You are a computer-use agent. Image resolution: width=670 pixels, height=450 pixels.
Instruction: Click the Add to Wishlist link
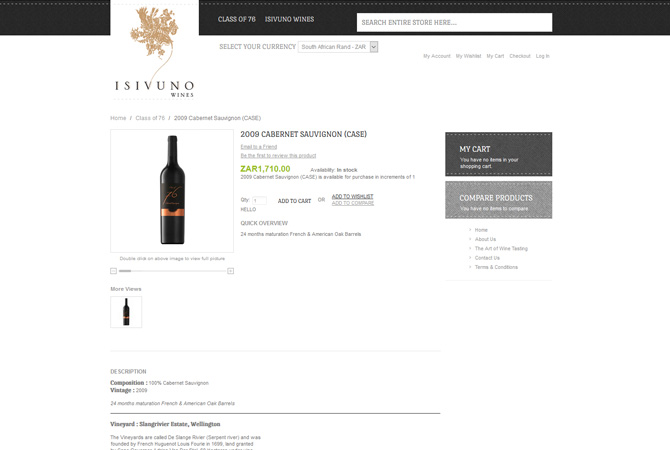click(353, 197)
